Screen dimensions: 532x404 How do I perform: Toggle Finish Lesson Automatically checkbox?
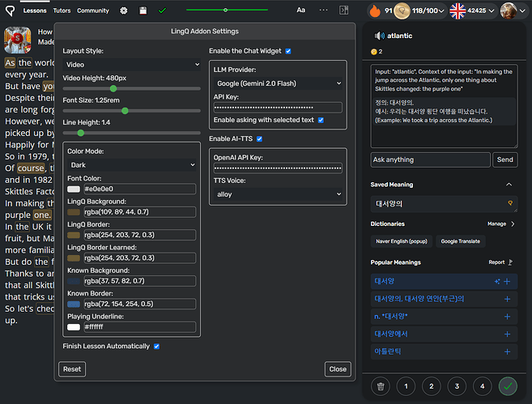(x=157, y=347)
